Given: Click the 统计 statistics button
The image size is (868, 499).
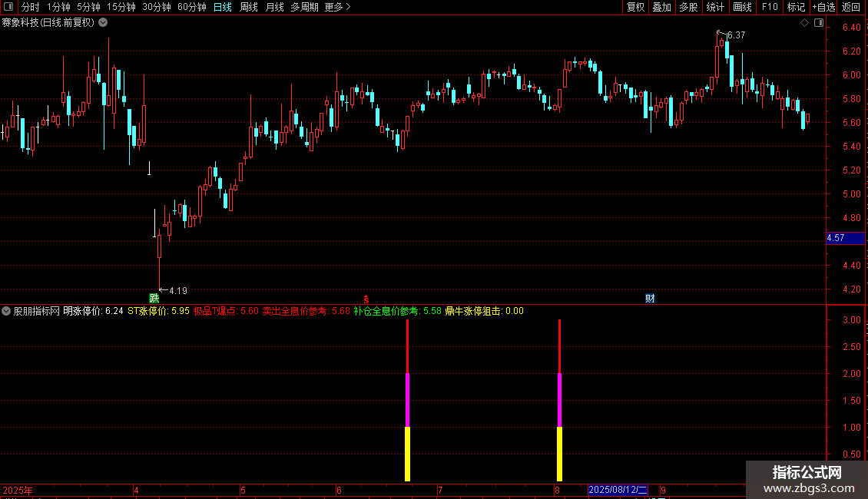Looking at the screenshot, I should (x=714, y=7).
